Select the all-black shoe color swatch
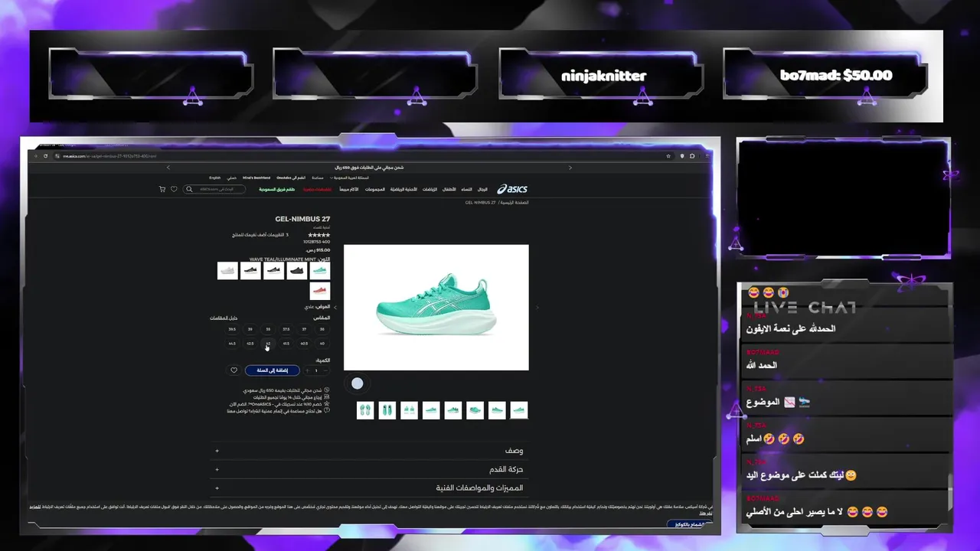 click(x=297, y=271)
